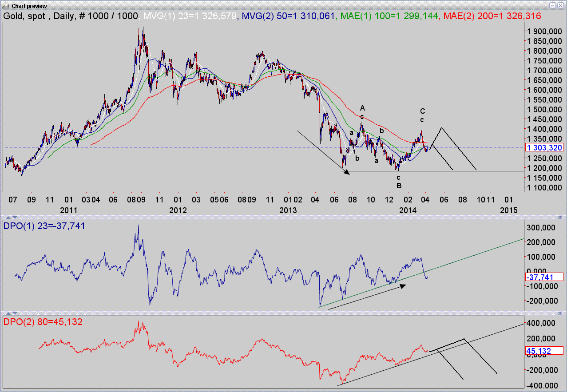Open the Chart preview window system menu icon
Screen dimensions: 567x392
[x=5, y=5]
